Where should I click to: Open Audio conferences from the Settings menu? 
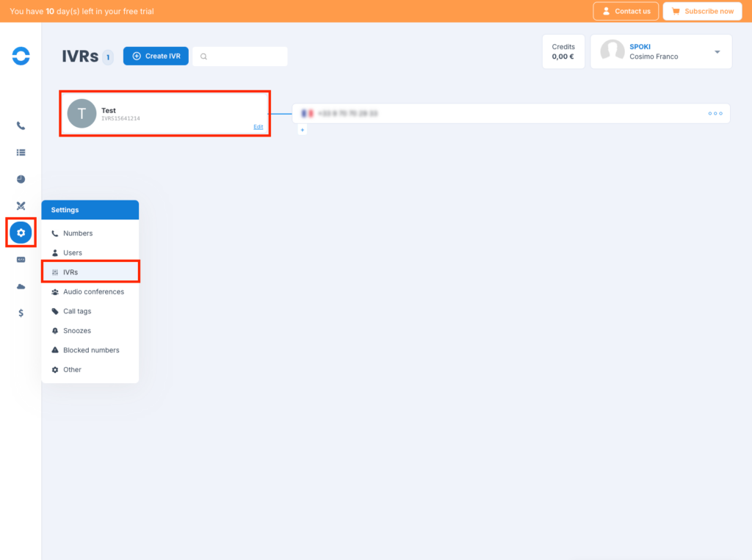(93, 292)
